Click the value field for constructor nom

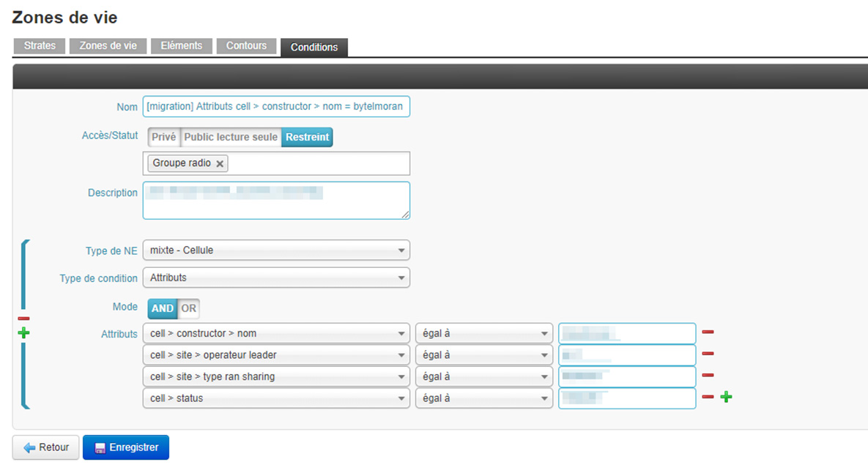tap(627, 334)
